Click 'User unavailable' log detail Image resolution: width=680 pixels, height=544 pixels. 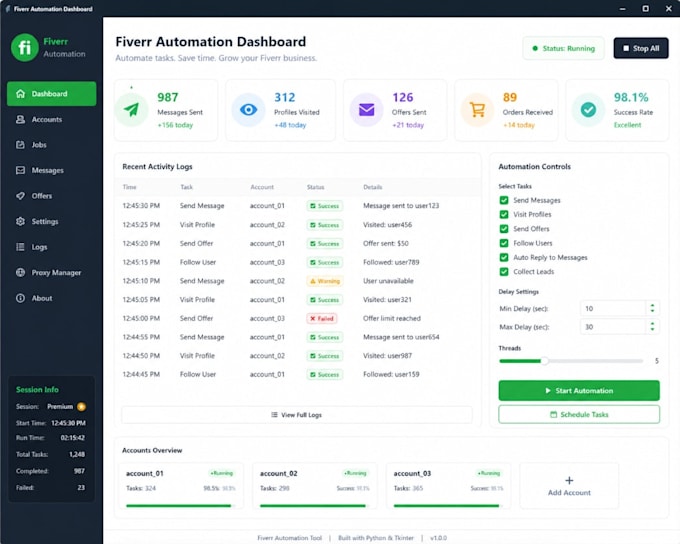(388, 281)
